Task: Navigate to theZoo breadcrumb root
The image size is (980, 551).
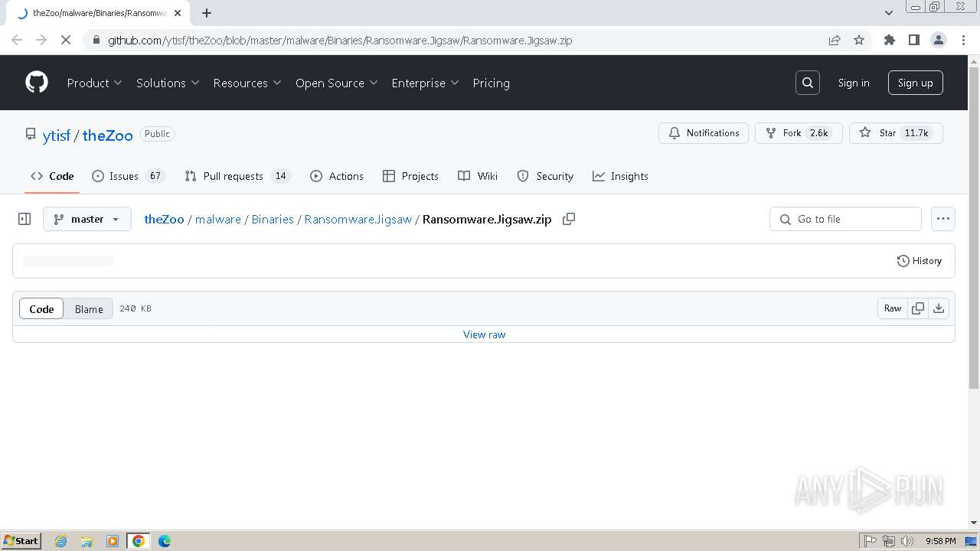Action: 165,219
